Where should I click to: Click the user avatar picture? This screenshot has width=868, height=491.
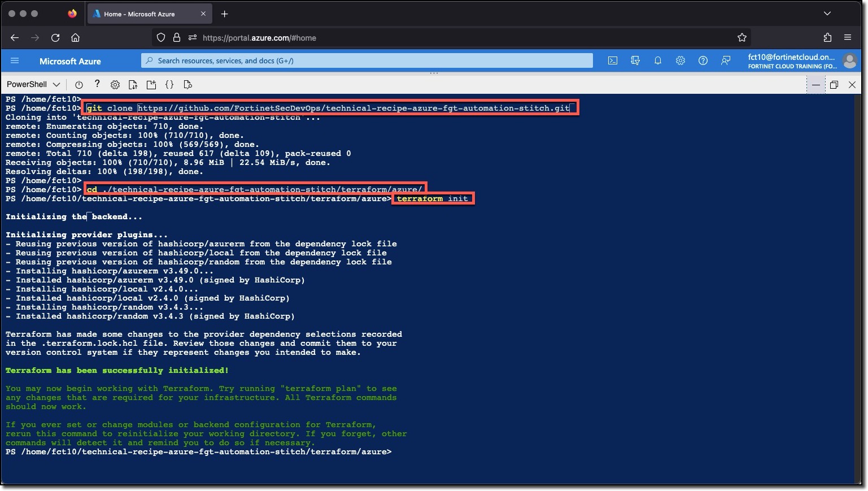coord(849,60)
